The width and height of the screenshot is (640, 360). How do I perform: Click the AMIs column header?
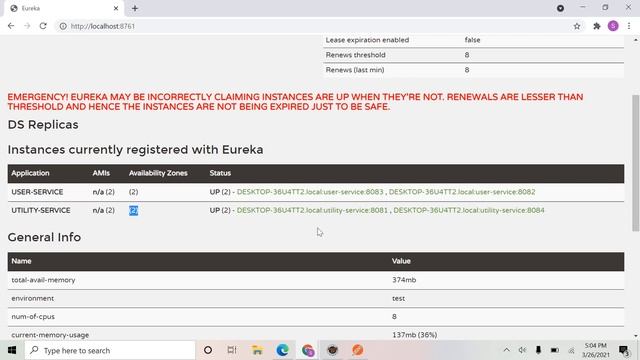[101, 173]
